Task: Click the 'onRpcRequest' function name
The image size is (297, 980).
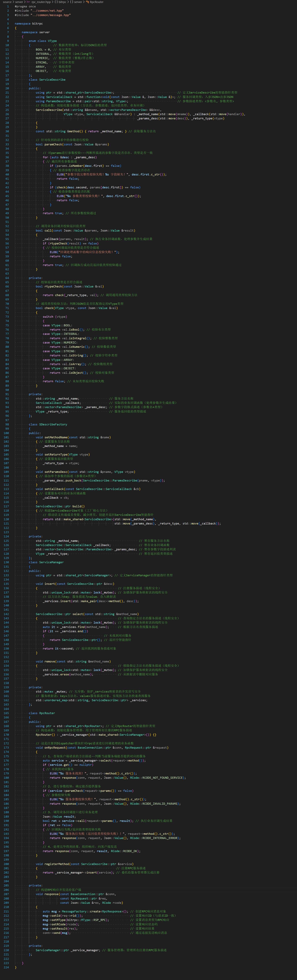Action: point(55,748)
